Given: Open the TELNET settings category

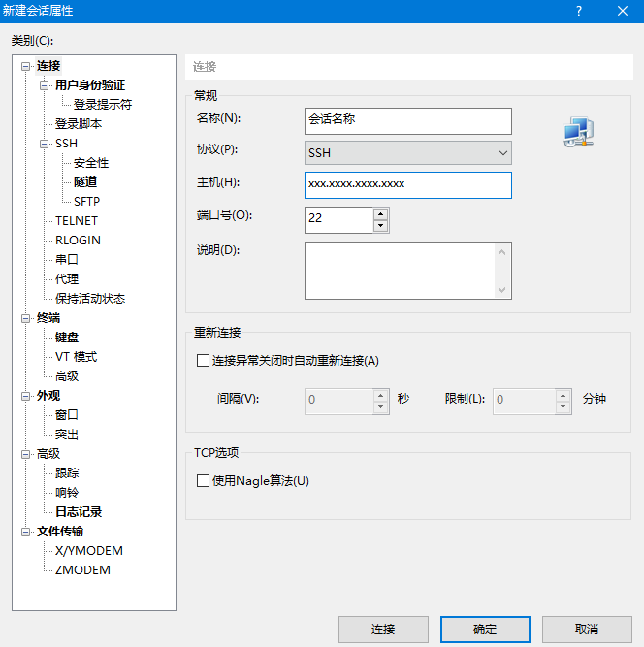Looking at the screenshot, I should pos(77,221).
